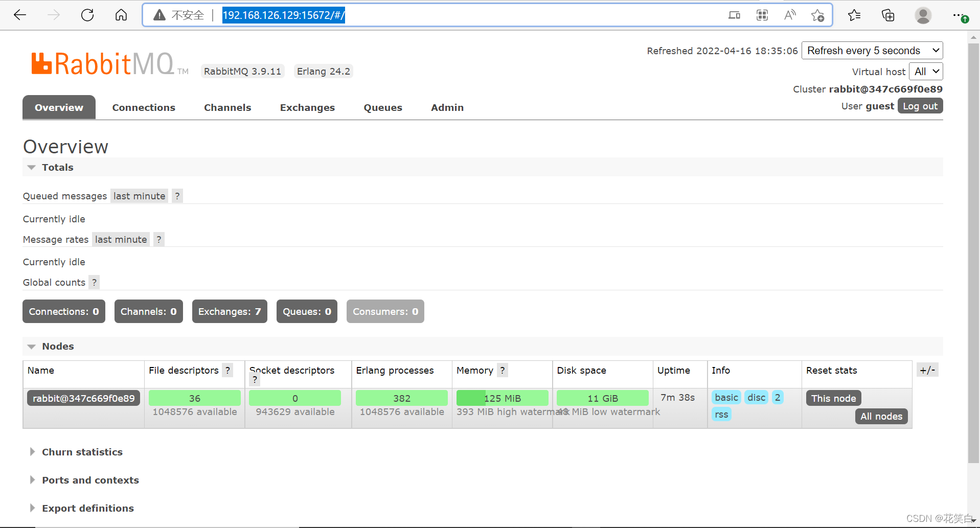Open the Queues: 0 count button
Image resolution: width=980 pixels, height=528 pixels.
(x=307, y=311)
